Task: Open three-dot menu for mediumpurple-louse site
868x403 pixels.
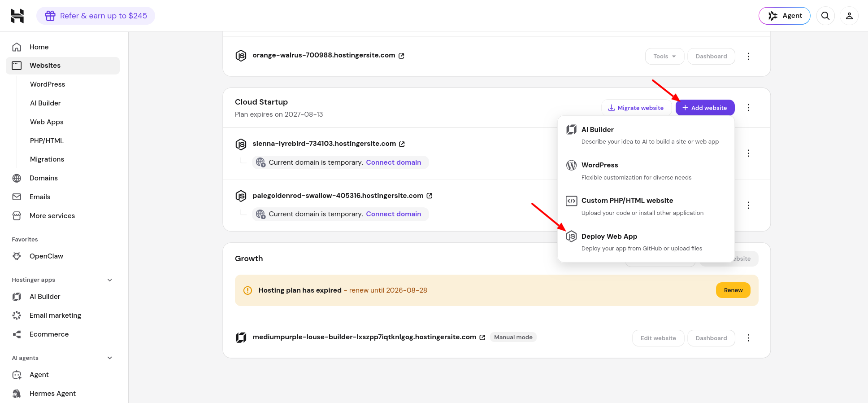Action: 748,338
